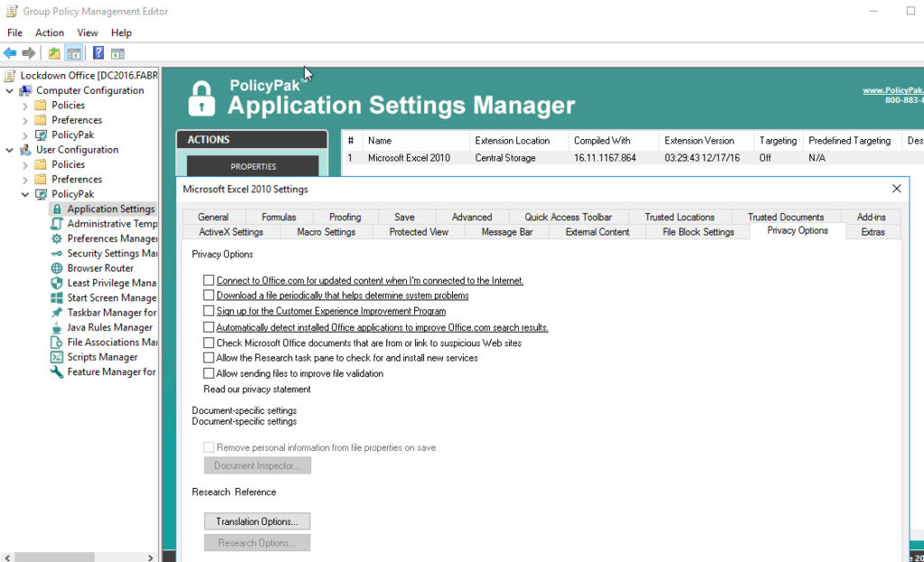
Task: Click the Taskbar Manager pin icon
Action: click(57, 313)
